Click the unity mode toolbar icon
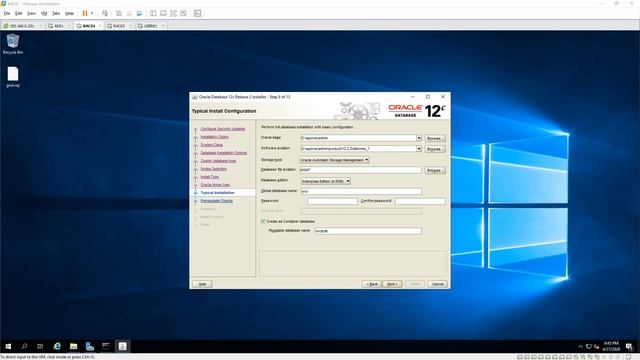 [x=184, y=13]
